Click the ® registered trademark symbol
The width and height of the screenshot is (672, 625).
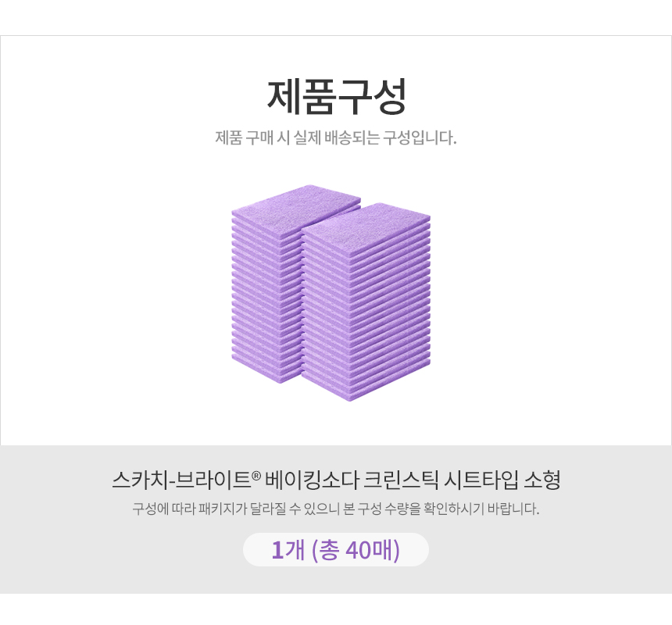click(x=256, y=476)
